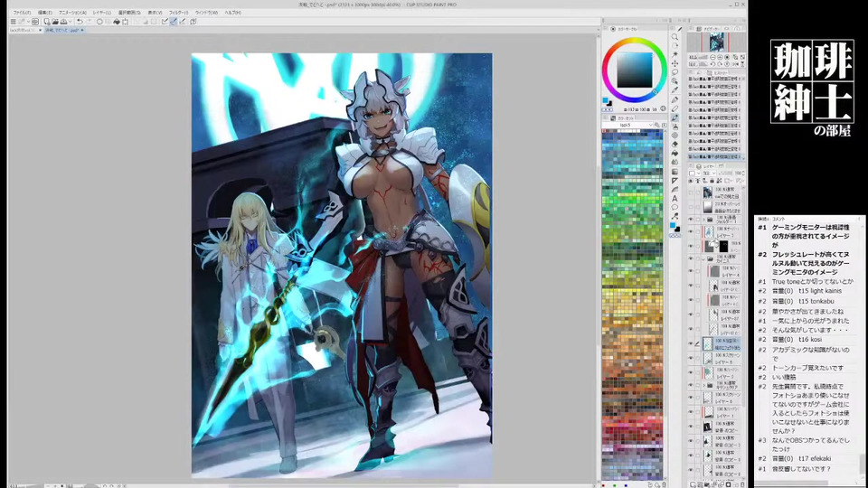Open the アニメーション(A) menu
Screen dimensions: 868x488
click(x=72, y=12)
